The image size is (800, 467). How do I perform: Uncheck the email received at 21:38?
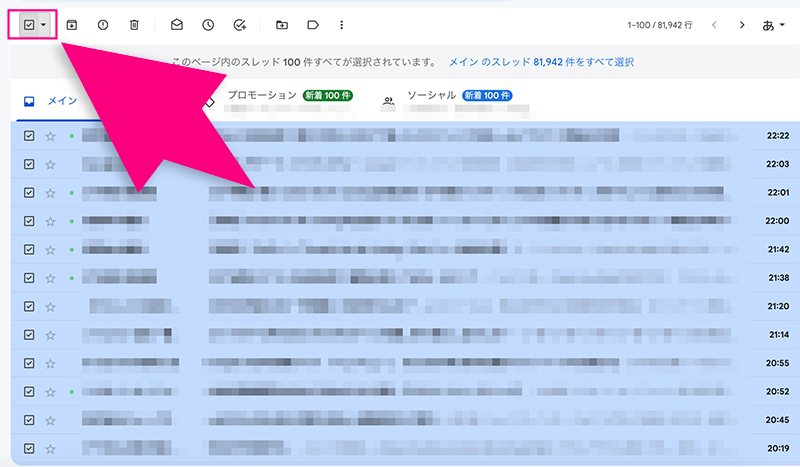29,278
